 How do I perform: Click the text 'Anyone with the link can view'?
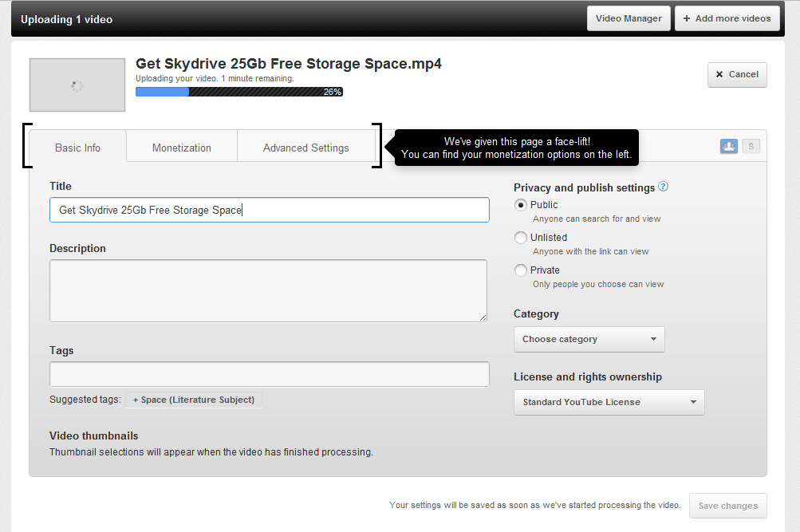591,251
